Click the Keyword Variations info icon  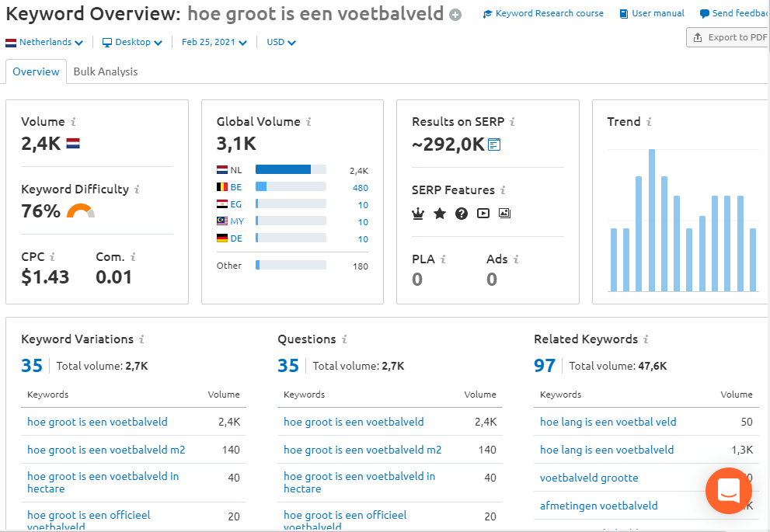pos(141,339)
